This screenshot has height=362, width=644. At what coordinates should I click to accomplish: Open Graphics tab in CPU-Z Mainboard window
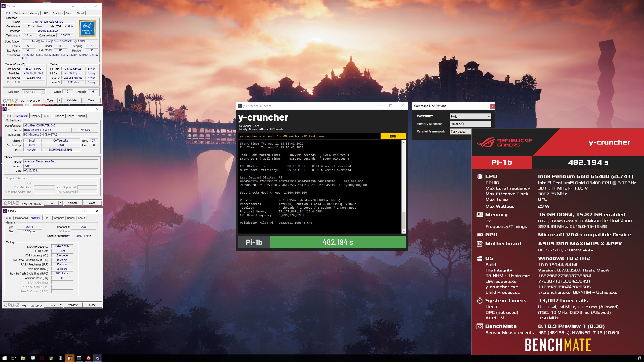coord(59,116)
